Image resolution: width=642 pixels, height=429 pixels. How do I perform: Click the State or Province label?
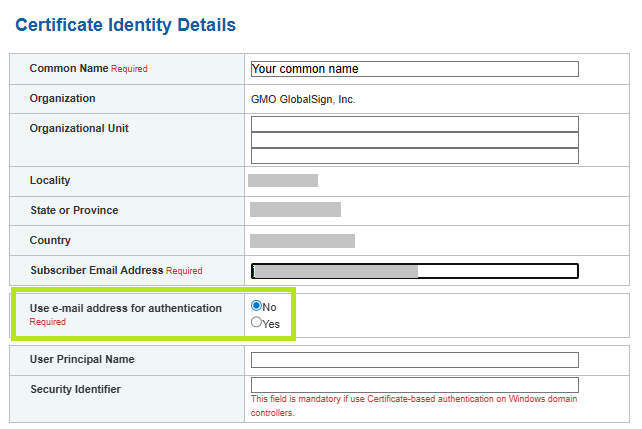tap(74, 210)
